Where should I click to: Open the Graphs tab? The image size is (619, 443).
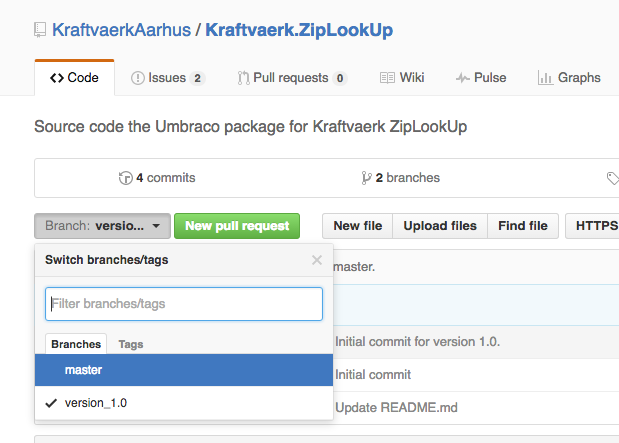click(x=569, y=78)
